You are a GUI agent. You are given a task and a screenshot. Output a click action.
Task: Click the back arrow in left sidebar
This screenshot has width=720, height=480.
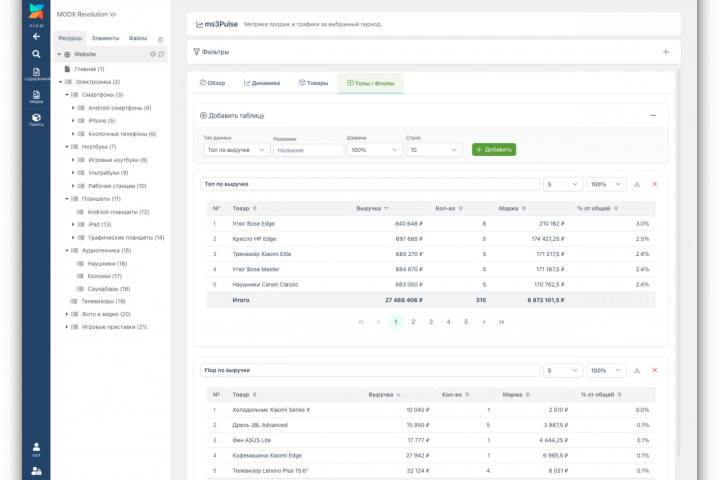pos(36,36)
